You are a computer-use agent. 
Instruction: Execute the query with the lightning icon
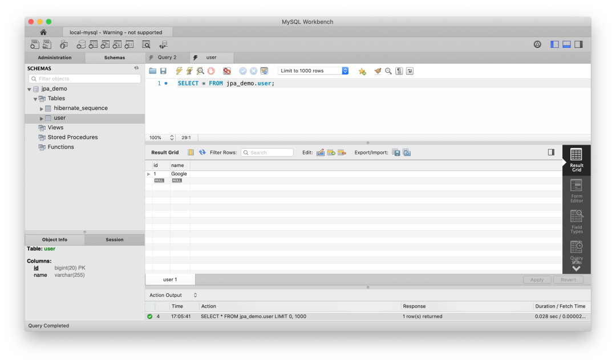pyautogui.click(x=179, y=71)
